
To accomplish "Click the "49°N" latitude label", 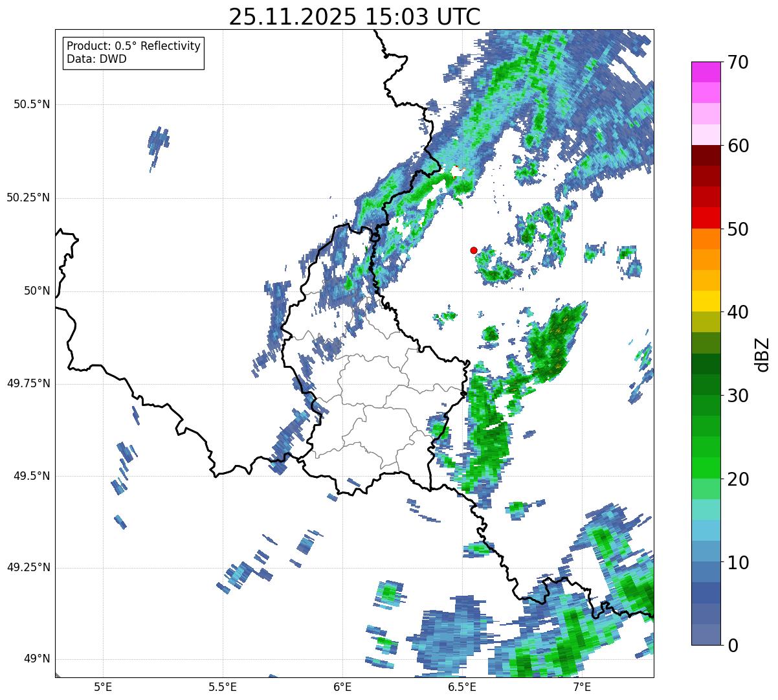I will pos(37,659).
